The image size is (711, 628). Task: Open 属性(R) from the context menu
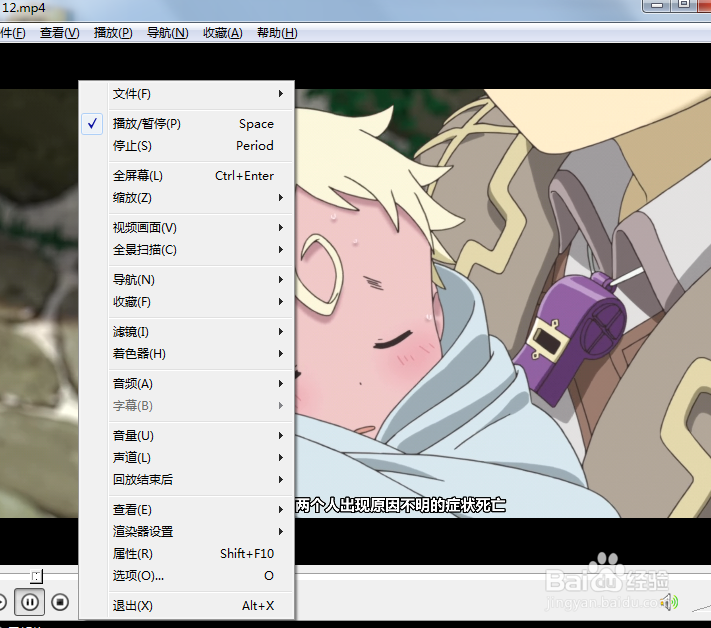[186, 554]
